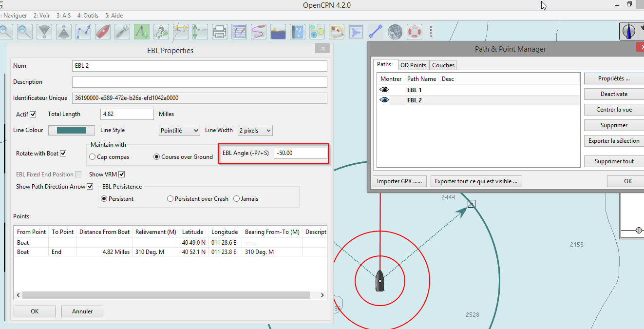Click Exporter la sélection button
Screen dimensions: 644x329
pos(614,141)
